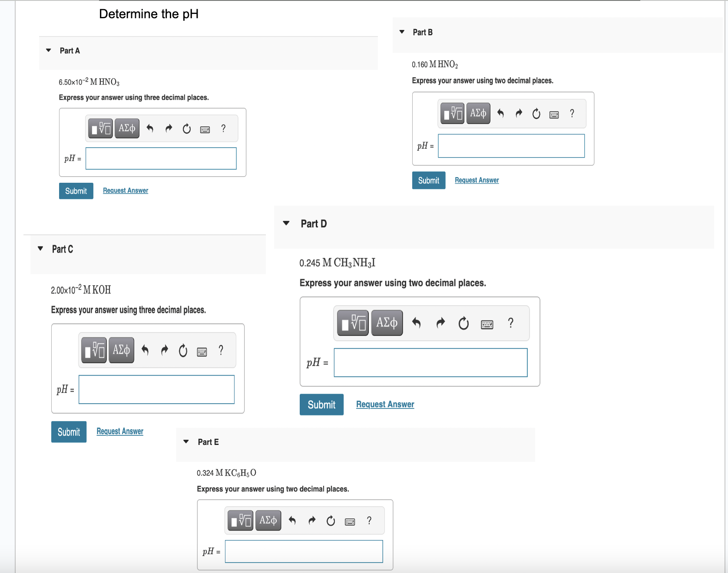Select the 0.245 M CH3NH3I text

338,263
